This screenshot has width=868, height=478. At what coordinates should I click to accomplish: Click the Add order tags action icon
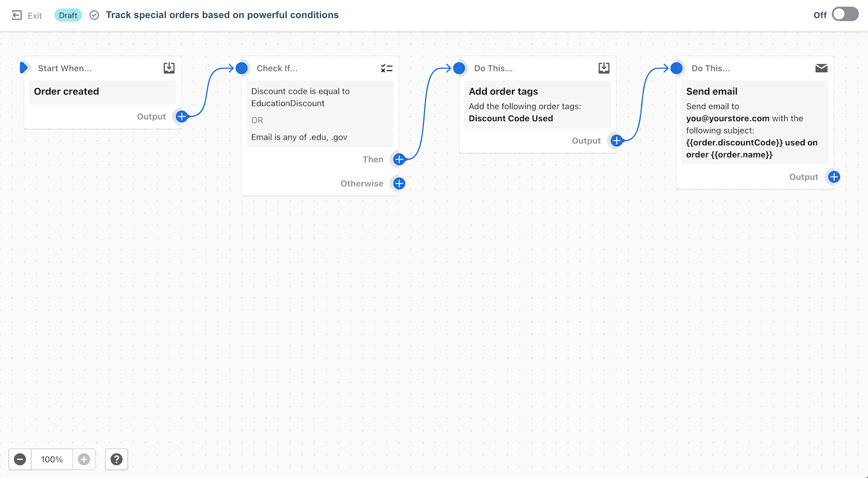(x=604, y=68)
